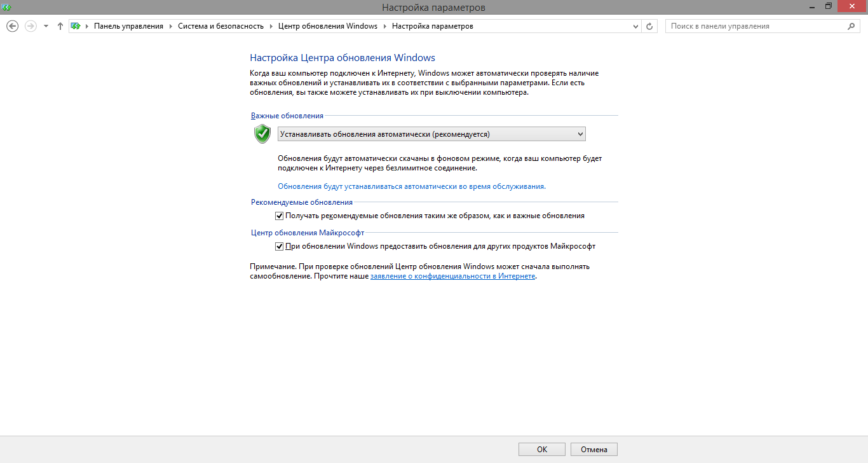Close the 'Настройка параметров' window

coord(853,6)
